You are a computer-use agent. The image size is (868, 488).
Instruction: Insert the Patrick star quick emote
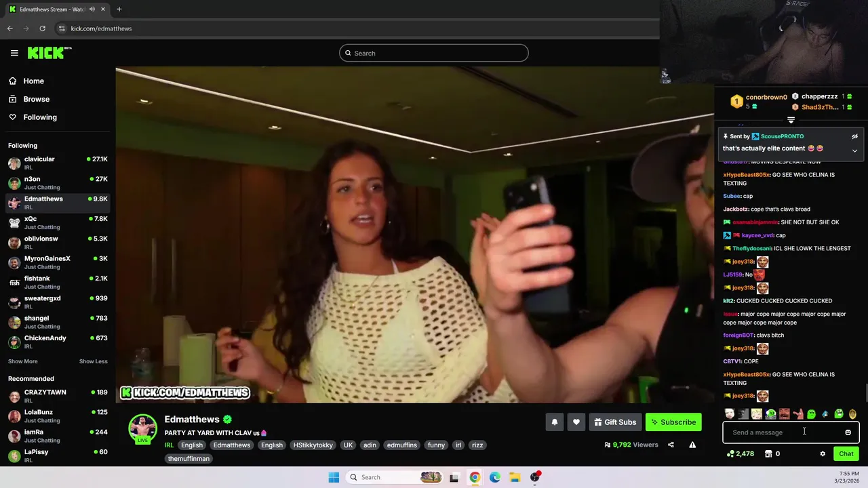tap(797, 414)
